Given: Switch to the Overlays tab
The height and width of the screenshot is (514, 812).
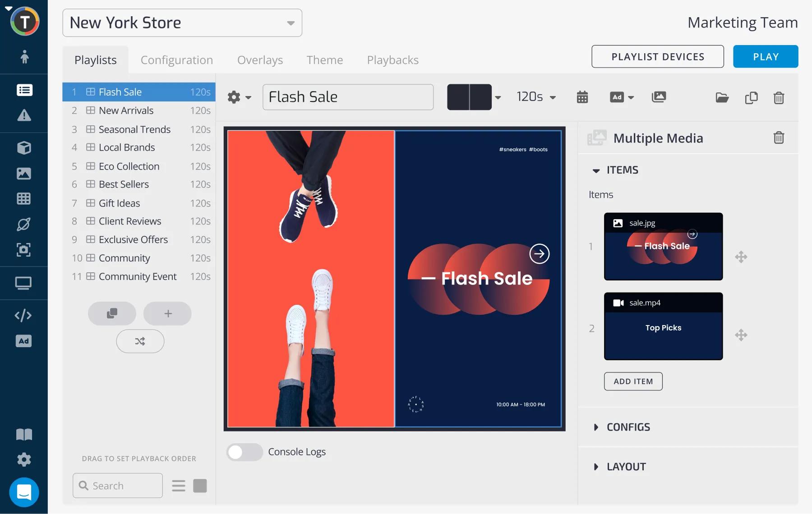Looking at the screenshot, I should click(260, 60).
